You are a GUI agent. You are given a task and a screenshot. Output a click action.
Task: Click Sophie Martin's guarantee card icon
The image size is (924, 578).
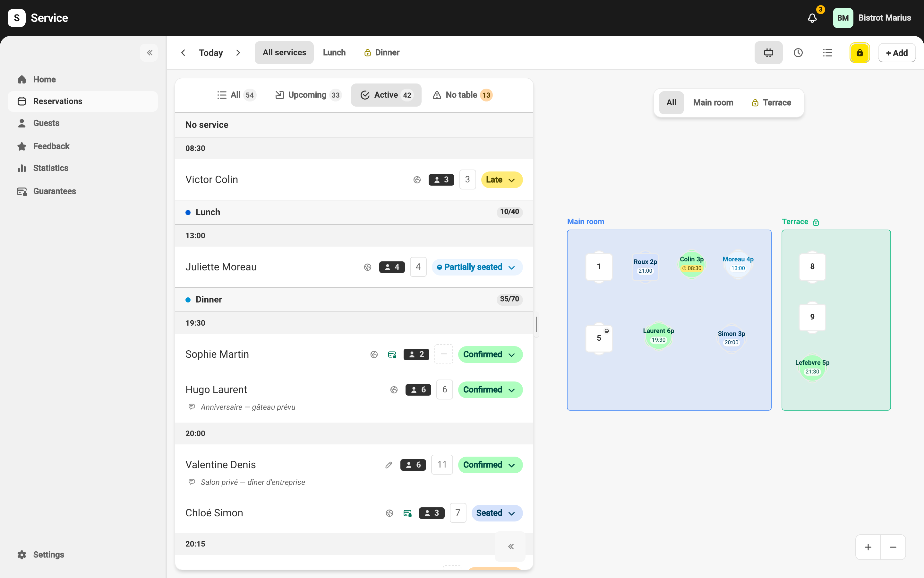pos(392,355)
